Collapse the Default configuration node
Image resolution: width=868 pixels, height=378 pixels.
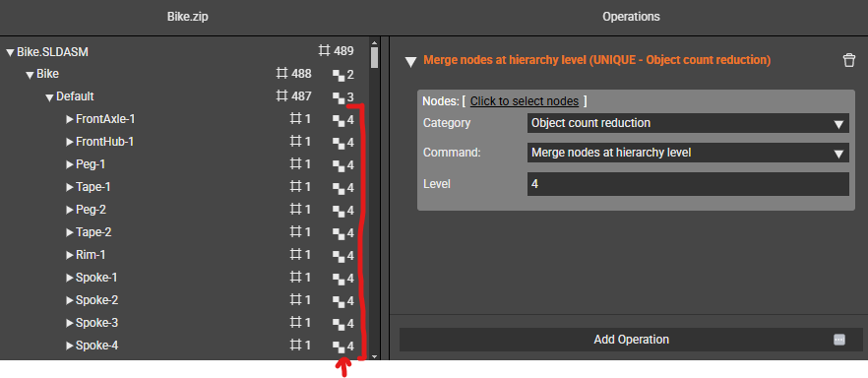(49, 97)
